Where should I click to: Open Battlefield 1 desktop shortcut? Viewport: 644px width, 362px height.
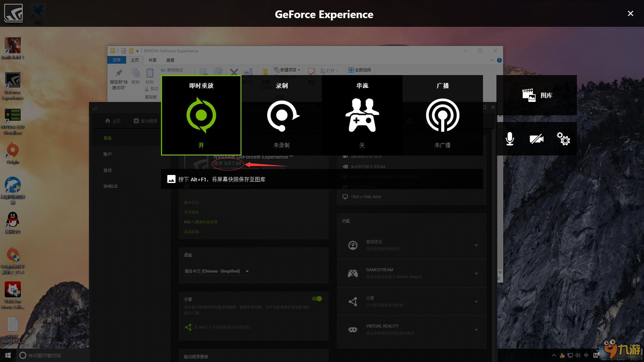tap(13, 48)
